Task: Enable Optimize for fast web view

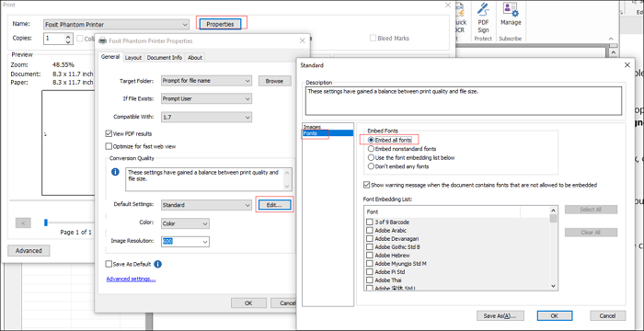Action: [109, 146]
